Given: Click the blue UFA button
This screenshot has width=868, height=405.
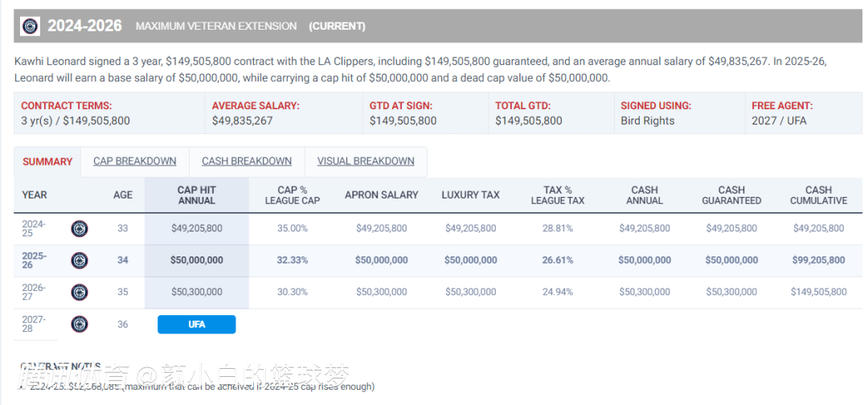Looking at the screenshot, I should 196,325.
